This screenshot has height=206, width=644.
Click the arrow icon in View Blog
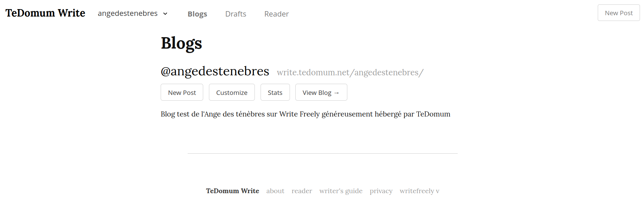point(337,93)
